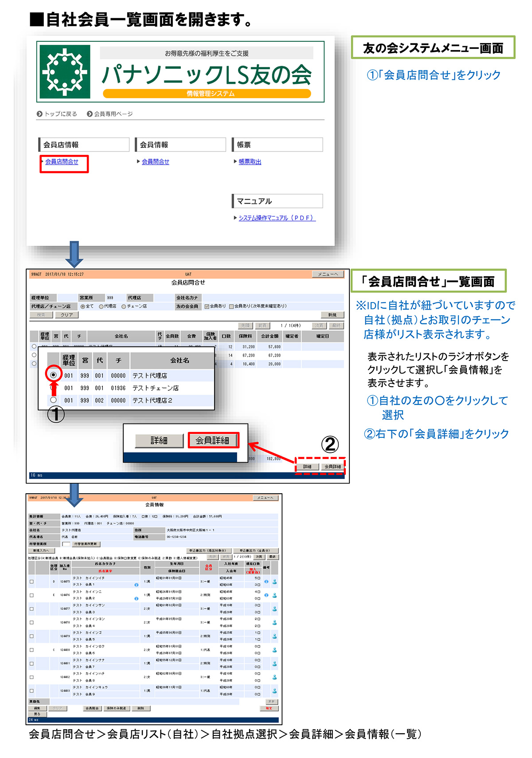Click the small 会員詳細 button at bottom right

(332, 467)
